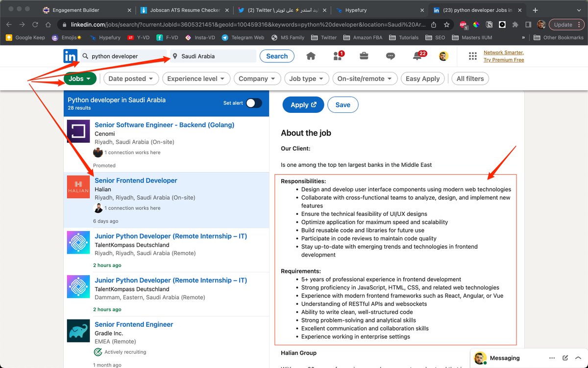Click the Gradle Inc. elephant logo
Image resolution: width=588 pixels, height=368 pixels.
78,331
